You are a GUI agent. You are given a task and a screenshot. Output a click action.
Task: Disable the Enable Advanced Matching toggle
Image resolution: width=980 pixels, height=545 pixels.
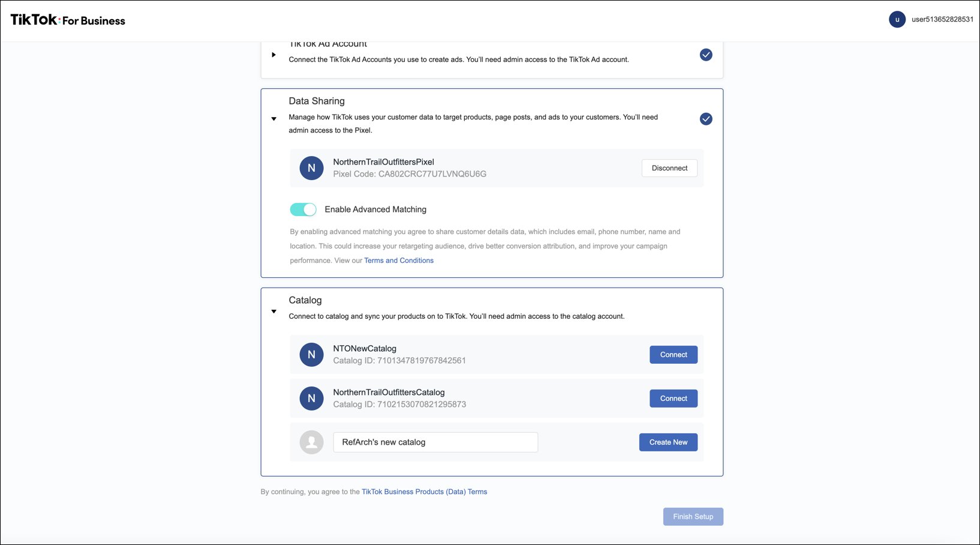click(303, 209)
